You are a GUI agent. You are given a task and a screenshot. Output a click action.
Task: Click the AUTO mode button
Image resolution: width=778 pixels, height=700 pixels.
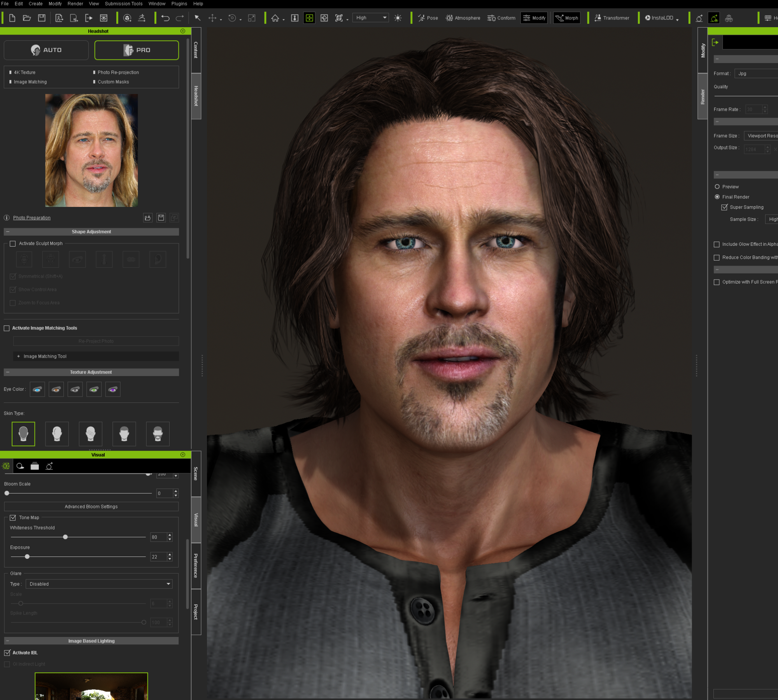coord(46,50)
